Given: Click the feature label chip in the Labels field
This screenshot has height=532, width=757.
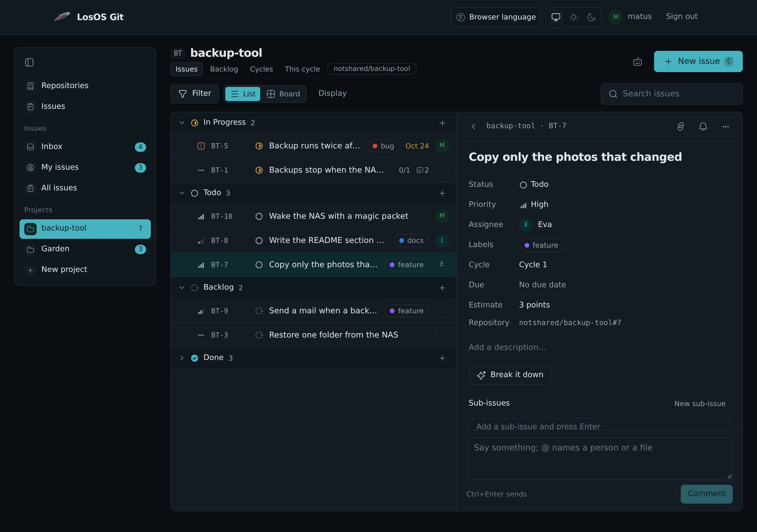Looking at the screenshot, I should 541,245.
